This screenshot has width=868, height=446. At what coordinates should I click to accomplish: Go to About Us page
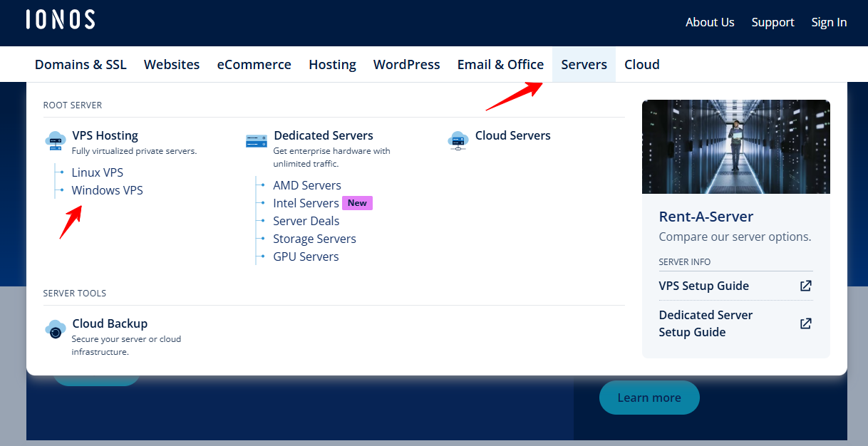tap(710, 22)
